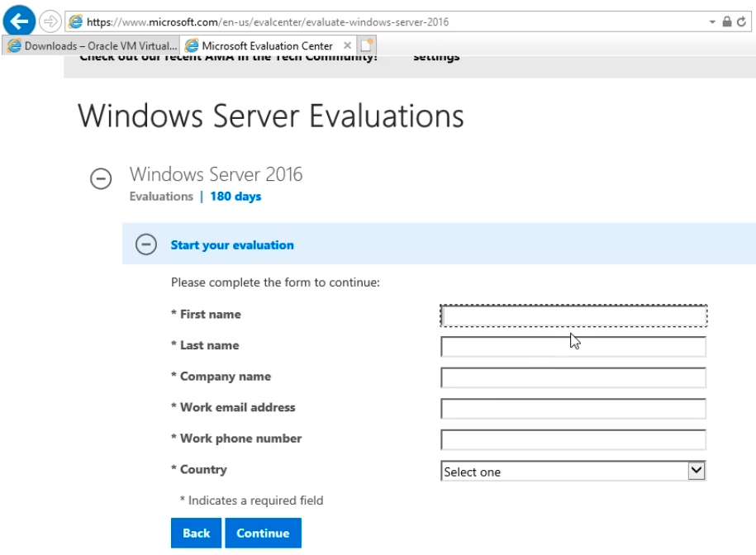Click the Windows Server 2016 heading
The image size is (756, 555).
[x=216, y=174]
